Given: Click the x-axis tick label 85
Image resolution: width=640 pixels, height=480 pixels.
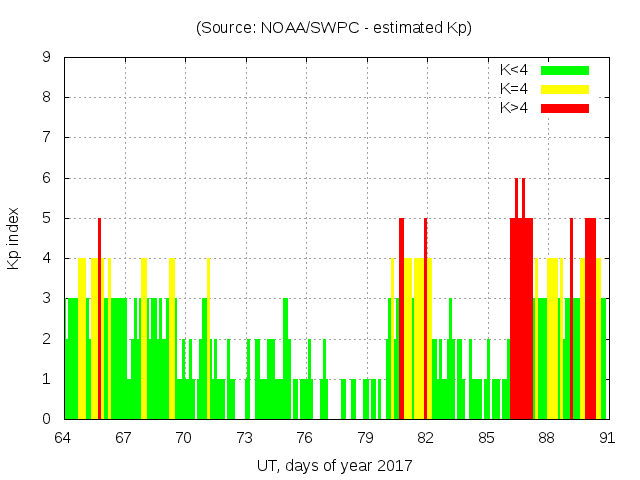Looking at the screenshot, I should coord(486,438).
